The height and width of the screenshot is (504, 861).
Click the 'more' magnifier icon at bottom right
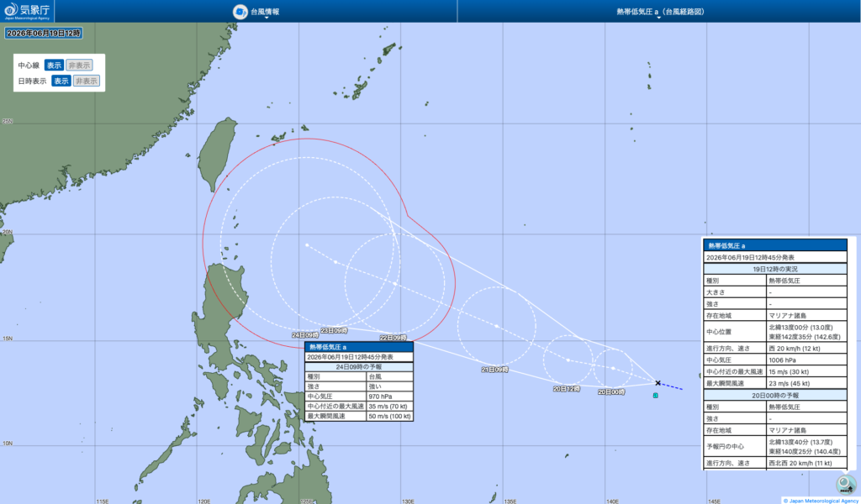point(846,484)
